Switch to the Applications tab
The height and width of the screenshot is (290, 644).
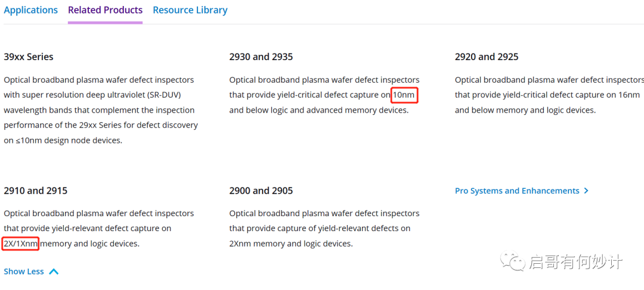click(31, 10)
